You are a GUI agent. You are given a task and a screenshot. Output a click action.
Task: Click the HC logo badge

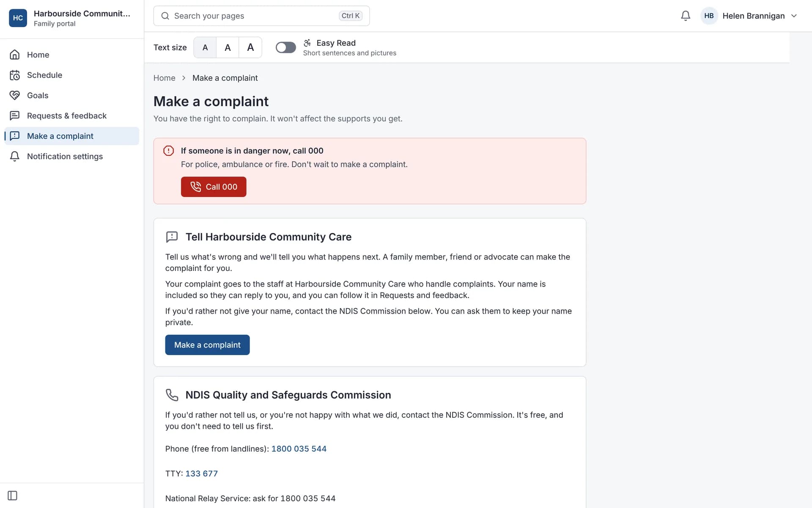pyautogui.click(x=18, y=18)
